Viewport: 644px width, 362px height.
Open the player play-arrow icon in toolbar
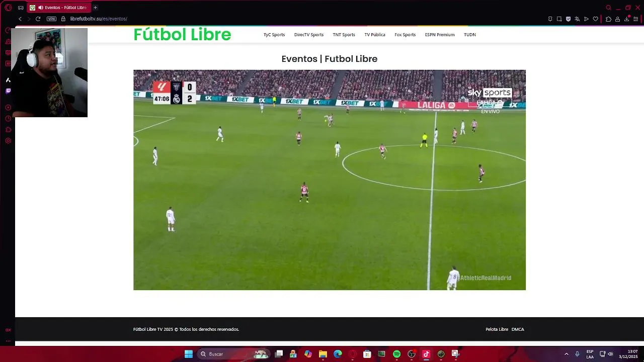[586, 19]
